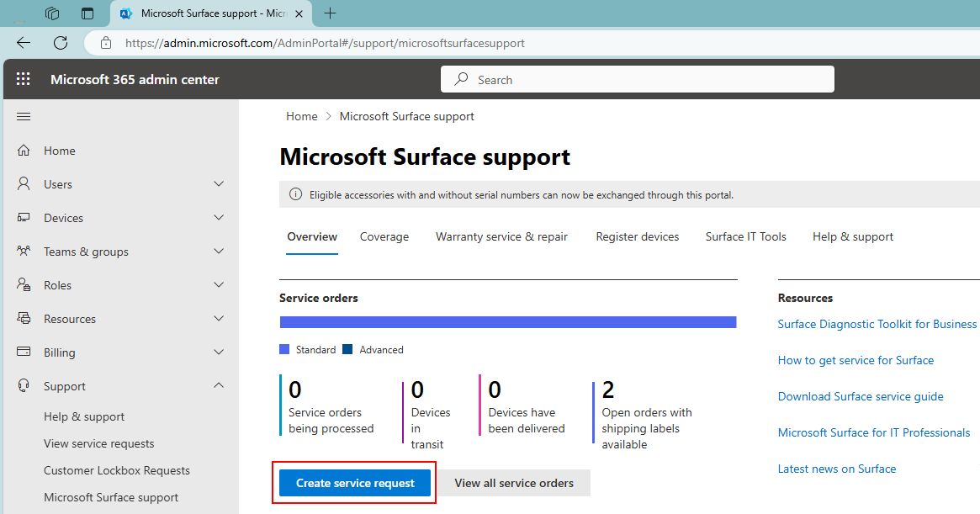Open the Register devices tab
The height and width of the screenshot is (514, 980).
click(x=637, y=236)
